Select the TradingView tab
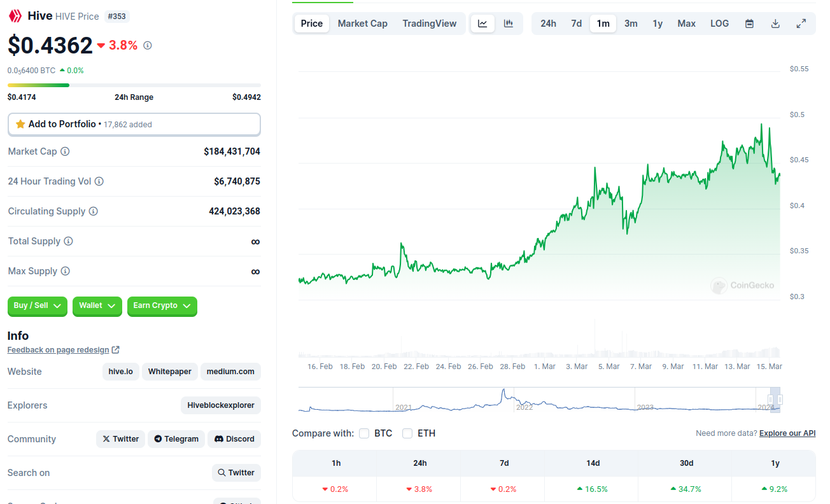 pyautogui.click(x=430, y=24)
